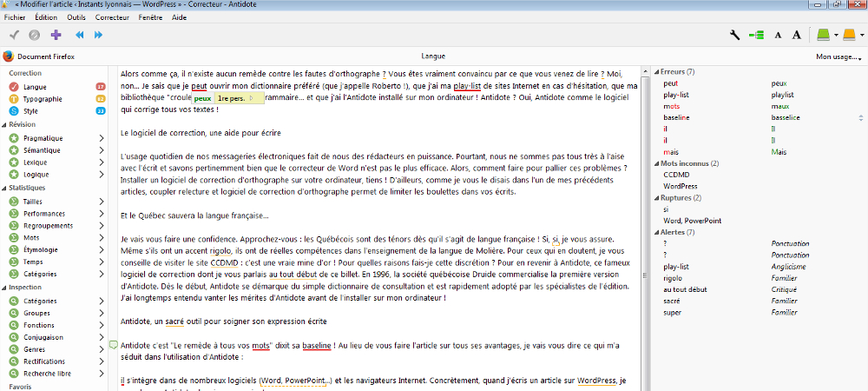
Task: Click the Sémantique star icon
Action: pyautogui.click(x=14, y=150)
